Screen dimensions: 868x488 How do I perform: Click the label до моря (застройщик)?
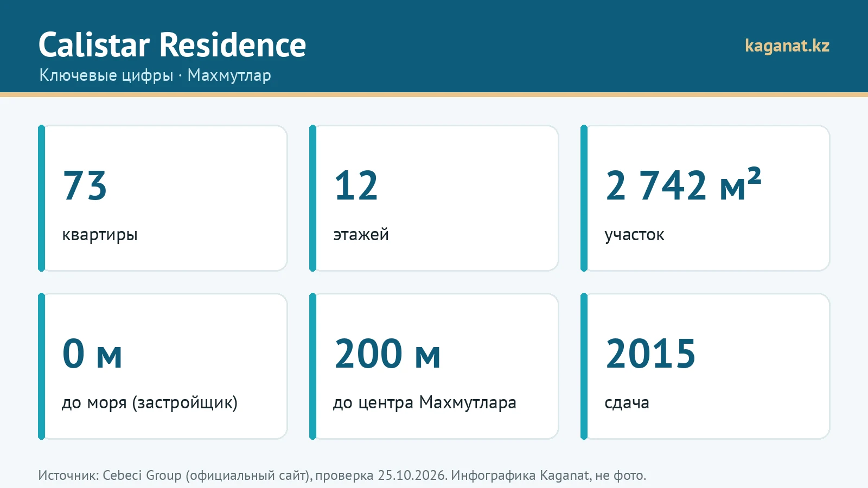point(150,403)
